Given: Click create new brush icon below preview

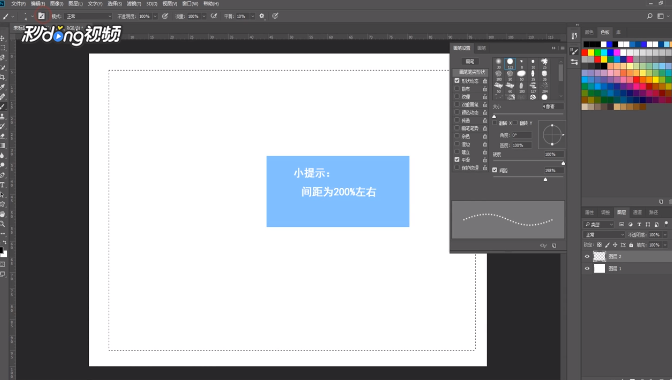Looking at the screenshot, I should 554,245.
